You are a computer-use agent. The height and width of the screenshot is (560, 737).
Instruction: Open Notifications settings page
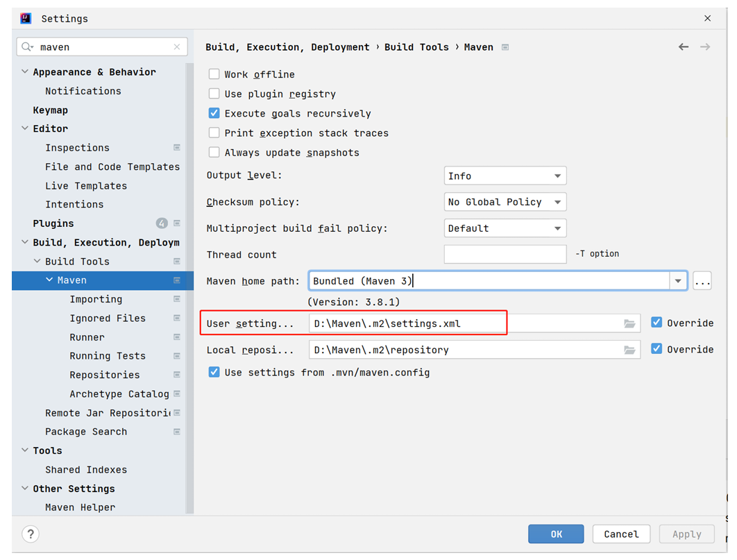click(83, 91)
